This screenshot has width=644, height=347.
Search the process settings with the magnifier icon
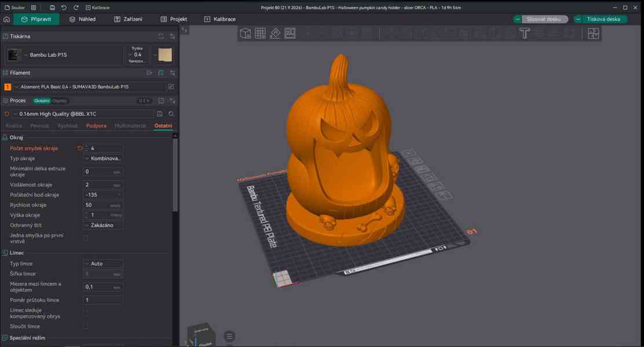171,113
